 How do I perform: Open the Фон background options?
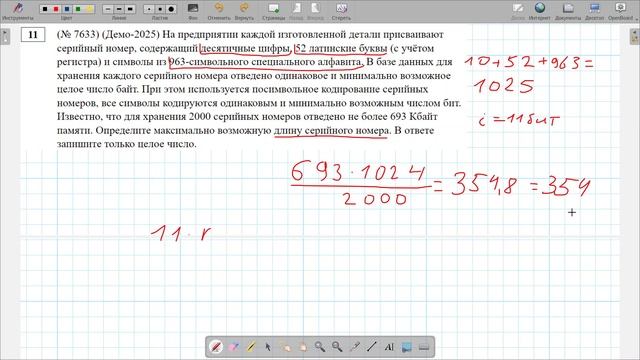tap(193, 11)
